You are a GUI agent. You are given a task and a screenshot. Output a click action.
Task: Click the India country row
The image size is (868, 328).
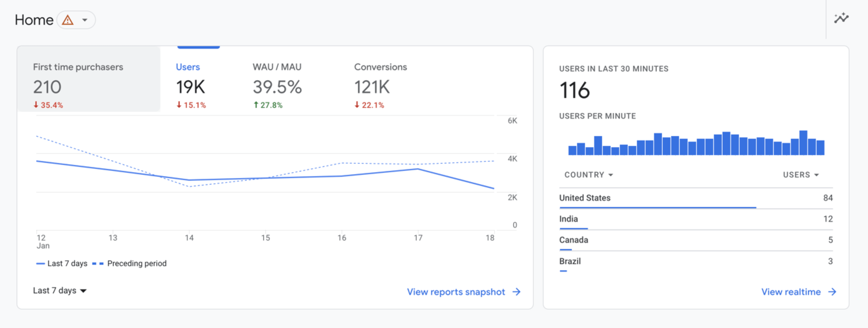(696, 219)
